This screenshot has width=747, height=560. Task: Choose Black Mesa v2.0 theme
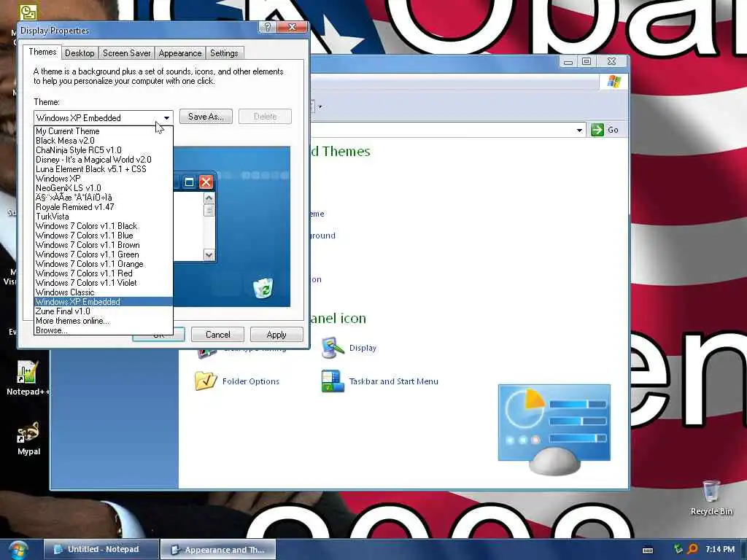[104, 141]
